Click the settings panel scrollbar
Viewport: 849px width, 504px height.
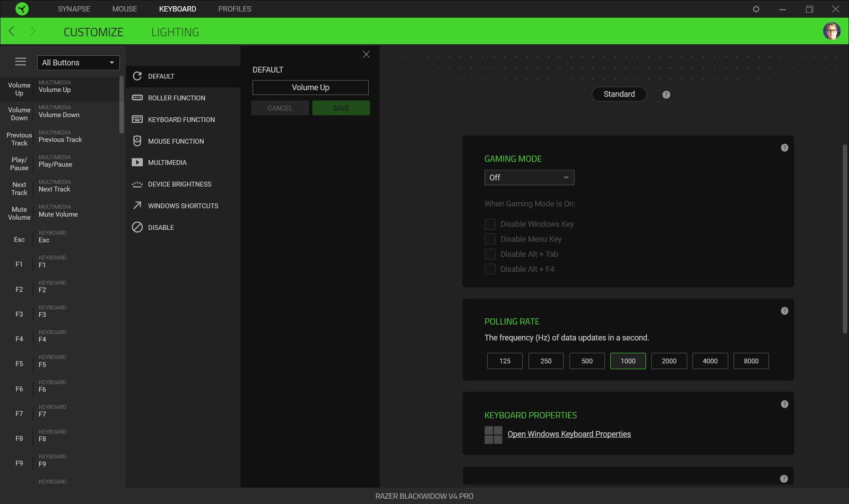pos(845,239)
